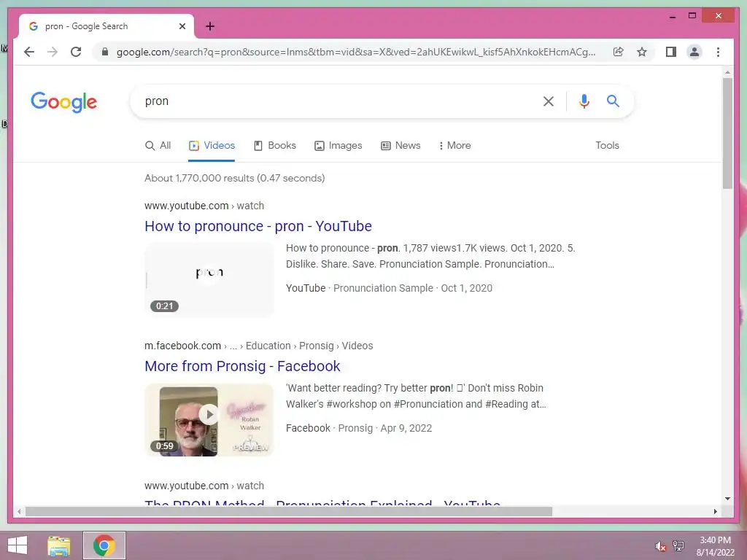
Task: Open the network status tray icon
Action: point(678,546)
